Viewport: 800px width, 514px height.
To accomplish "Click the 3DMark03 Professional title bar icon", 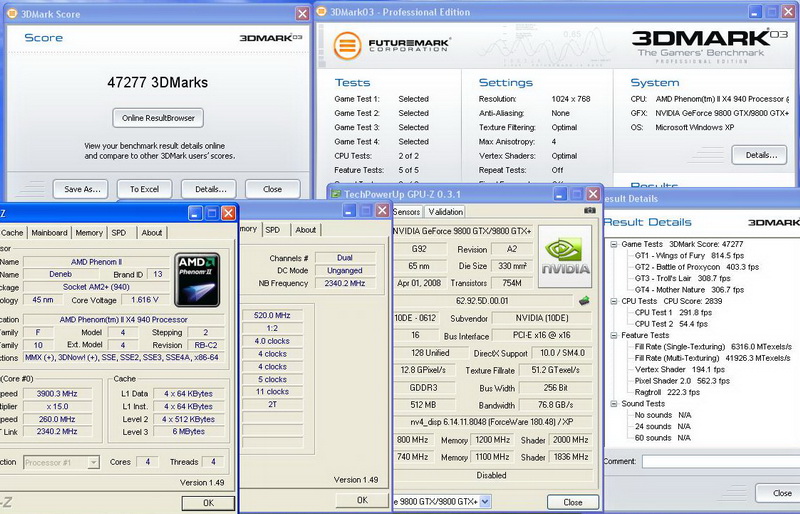I will (321, 12).
